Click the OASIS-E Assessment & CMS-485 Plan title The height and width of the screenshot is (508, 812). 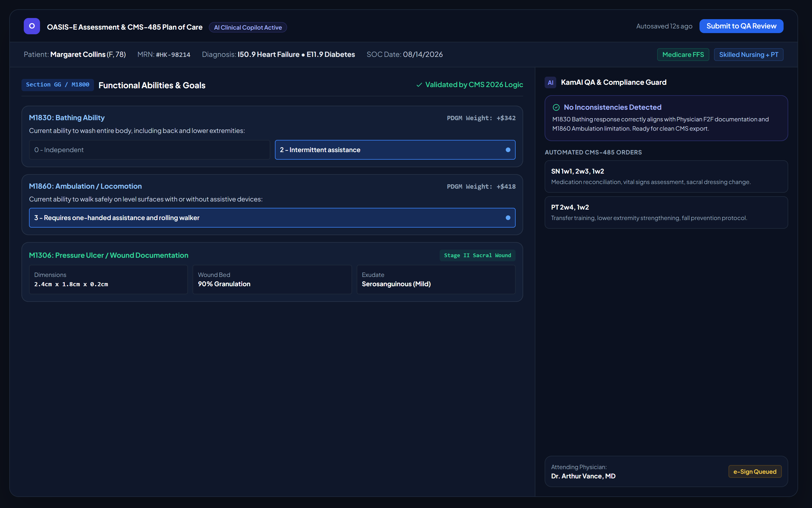click(x=124, y=27)
